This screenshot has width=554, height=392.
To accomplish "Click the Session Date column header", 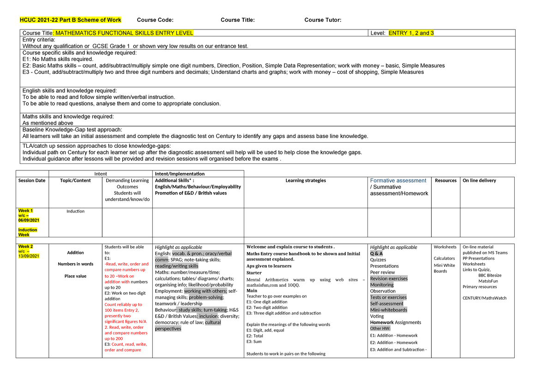I will [31, 181].
